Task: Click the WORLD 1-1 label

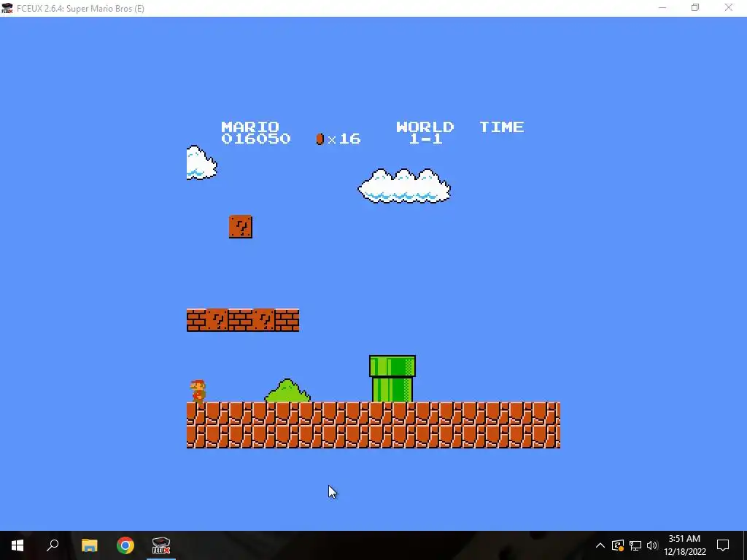Action: (425, 133)
